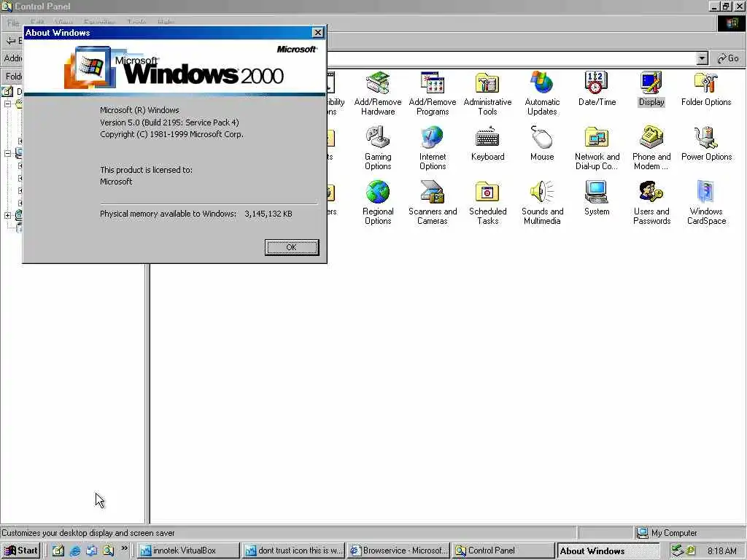Open the Tools menu in Control Panel

tap(136, 23)
